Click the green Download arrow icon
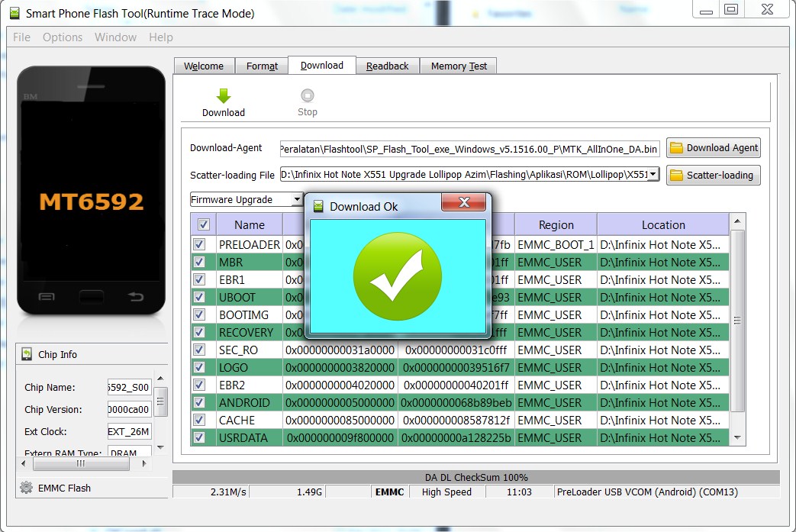 tap(222, 95)
